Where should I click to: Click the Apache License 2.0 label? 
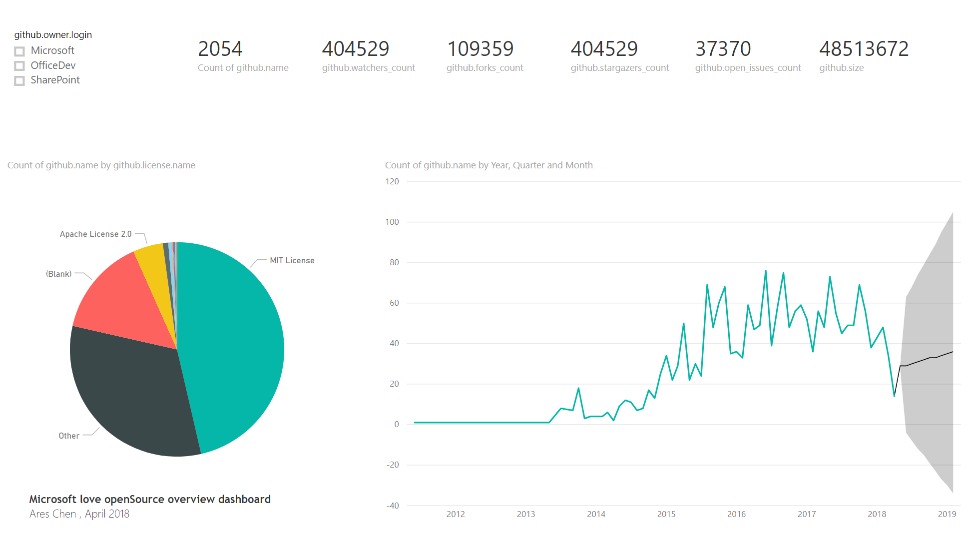96,234
